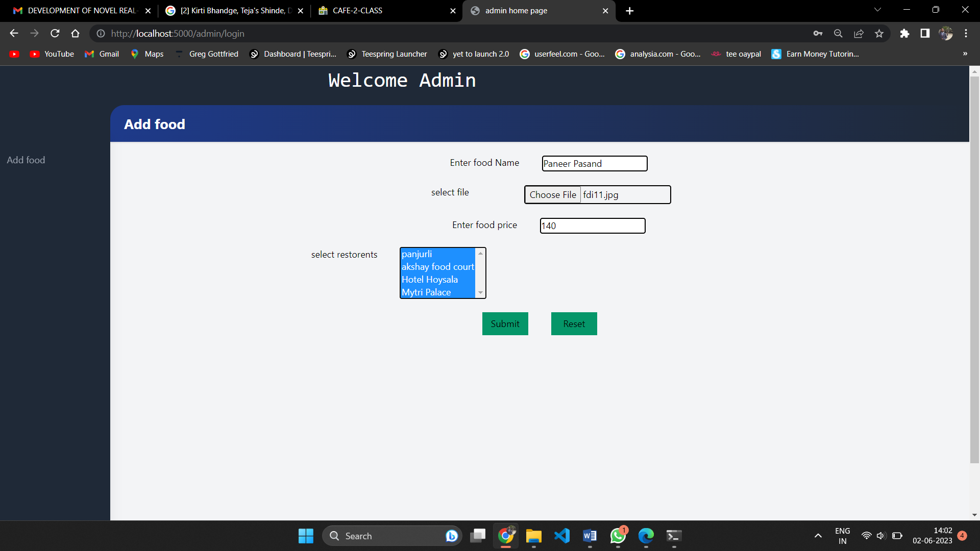
Task: Open the Maps bookmark
Action: coord(146,54)
